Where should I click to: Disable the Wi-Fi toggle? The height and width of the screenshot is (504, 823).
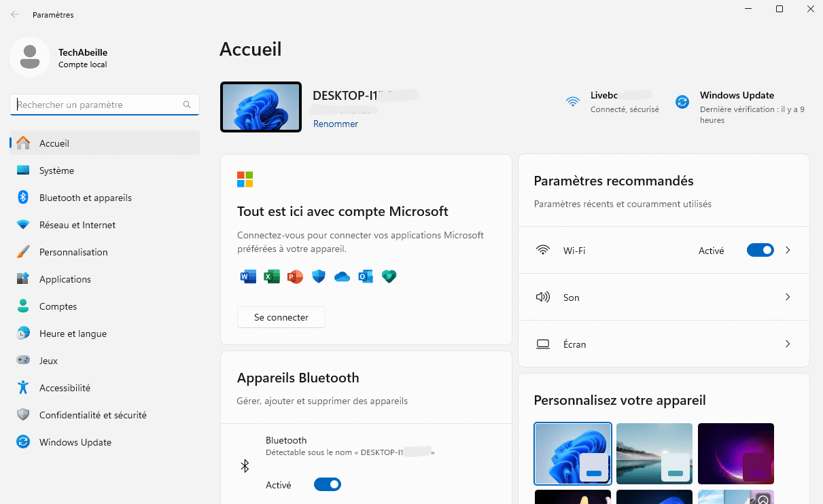click(760, 250)
